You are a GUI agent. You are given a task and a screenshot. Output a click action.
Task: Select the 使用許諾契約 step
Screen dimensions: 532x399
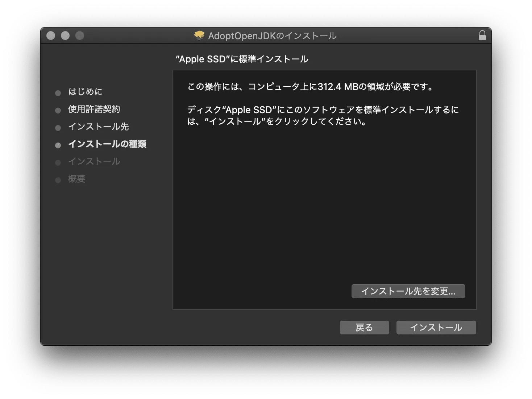[94, 109]
